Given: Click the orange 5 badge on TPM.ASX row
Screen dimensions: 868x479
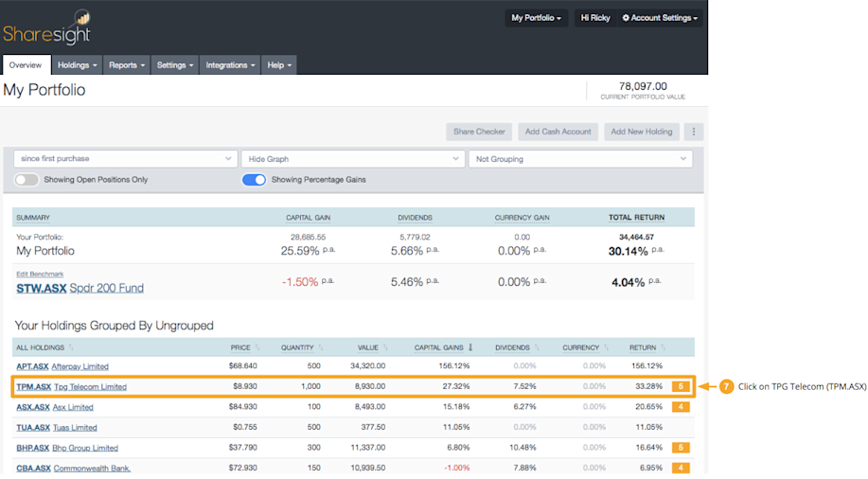Looking at the screenshot, I should [x=680, y=386].
